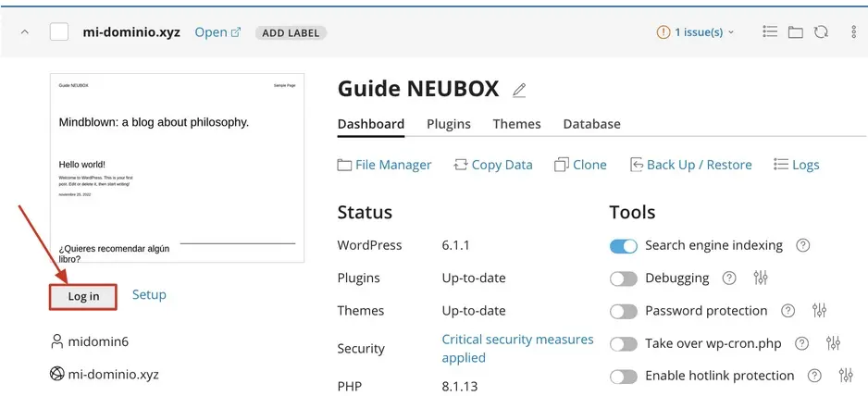Image resolution: width=868 pixels, height=396 pixels.
Task: Open the folder icon in header
Action: point(796,32)
